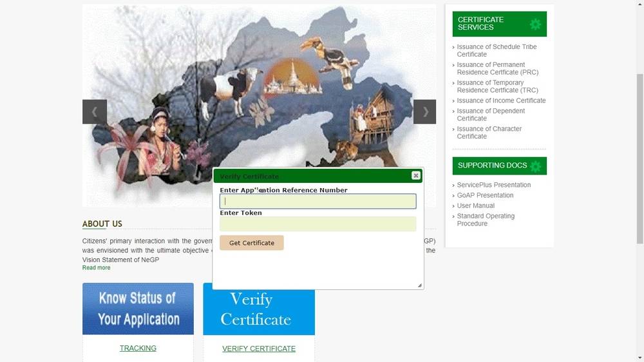The height and width of the screenshot is (362, 644).
Task: Focus the Enter Token input field
Action: [318, 224]
